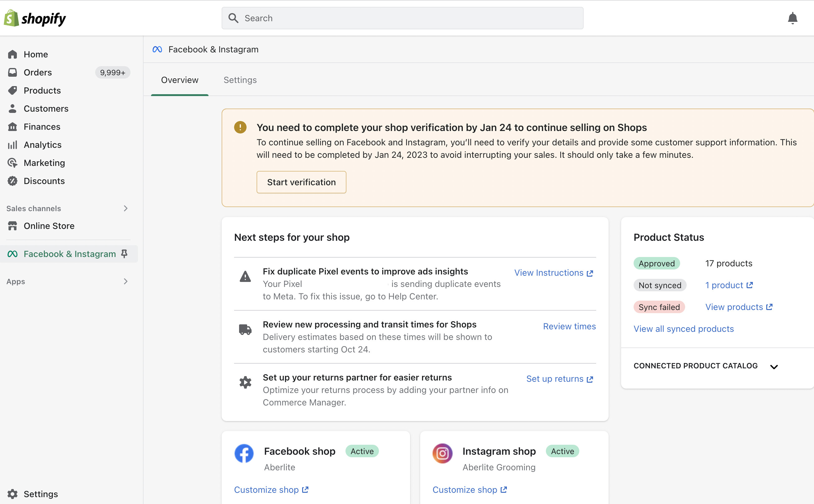Click the Analytics bar chart icon
814x504 pixels.
tap(12, 145)
